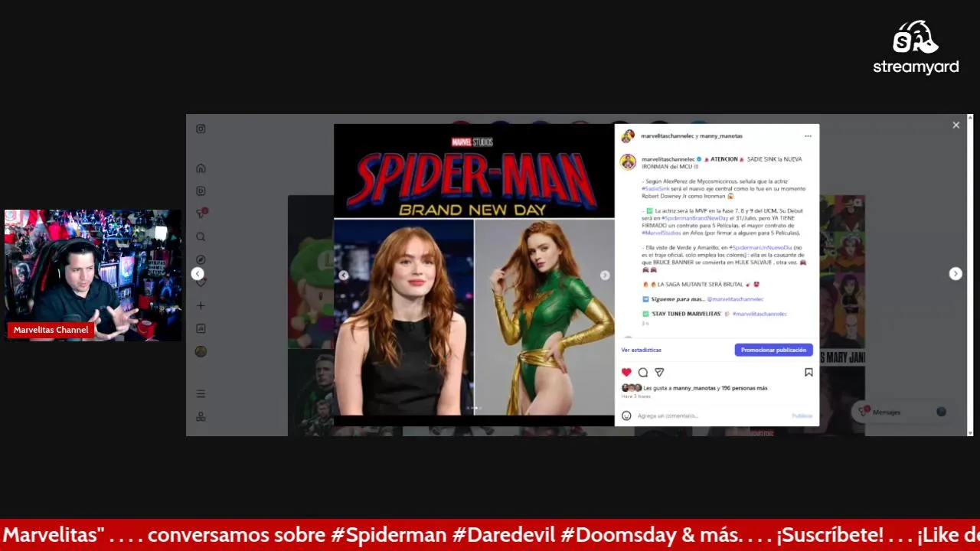Open the Reels icon in sidebar
The image size is (980, 551).
pyautogui.click(x=201, y=191)
